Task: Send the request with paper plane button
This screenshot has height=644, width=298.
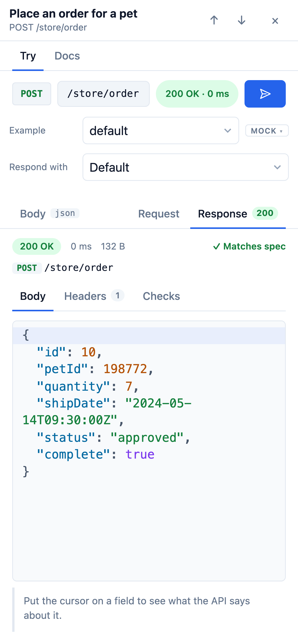Action: pos(265,94)
